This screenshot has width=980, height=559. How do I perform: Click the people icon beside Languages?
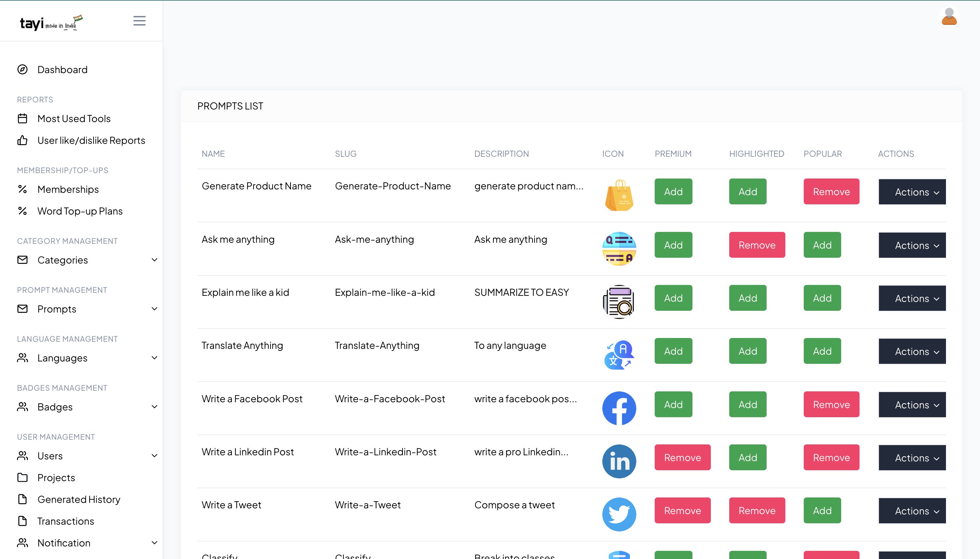22,358
